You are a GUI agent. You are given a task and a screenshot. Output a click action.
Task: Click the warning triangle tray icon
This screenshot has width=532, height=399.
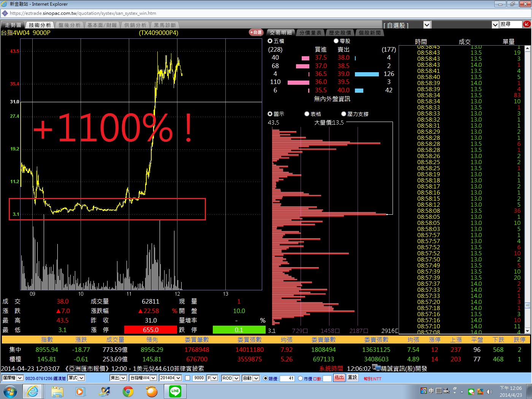coord(480,391)
